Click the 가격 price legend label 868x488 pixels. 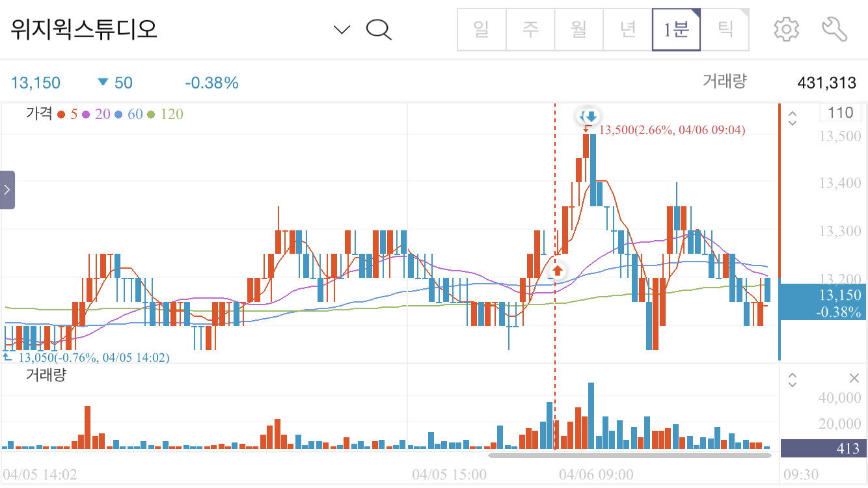pyautogui.click(x=39, y=114)
